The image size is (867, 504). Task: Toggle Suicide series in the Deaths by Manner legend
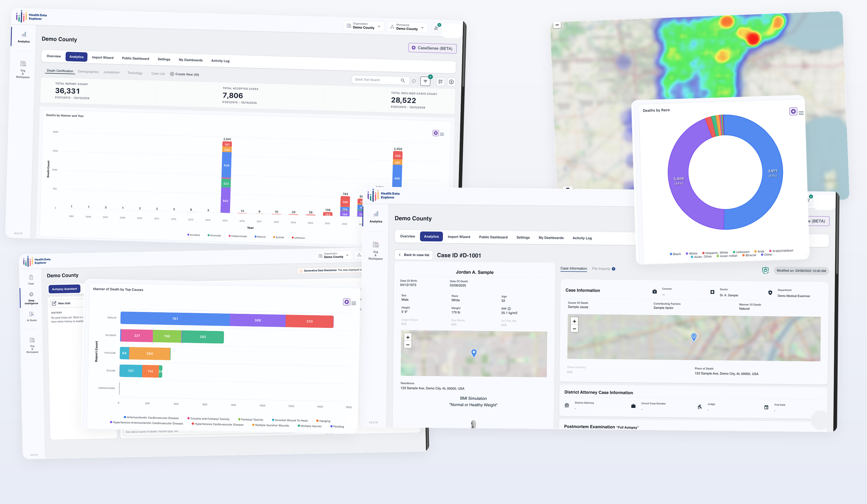tap(279, 237)
